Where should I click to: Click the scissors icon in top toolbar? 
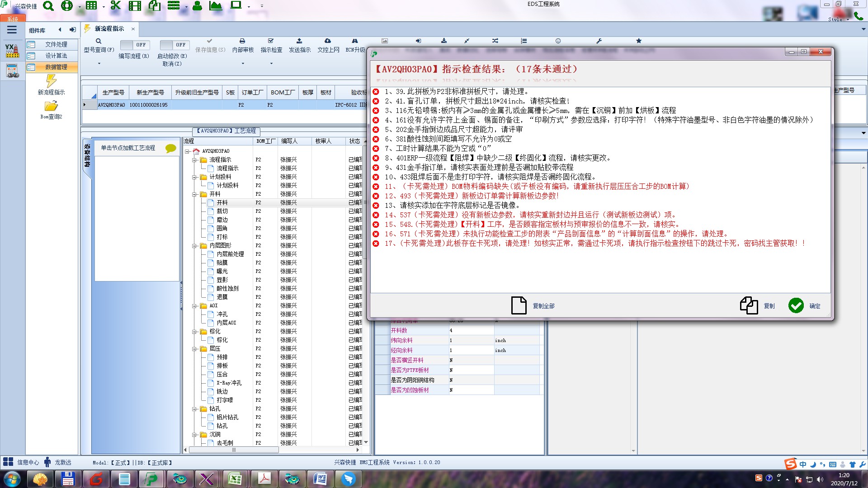tap(116, 6)
